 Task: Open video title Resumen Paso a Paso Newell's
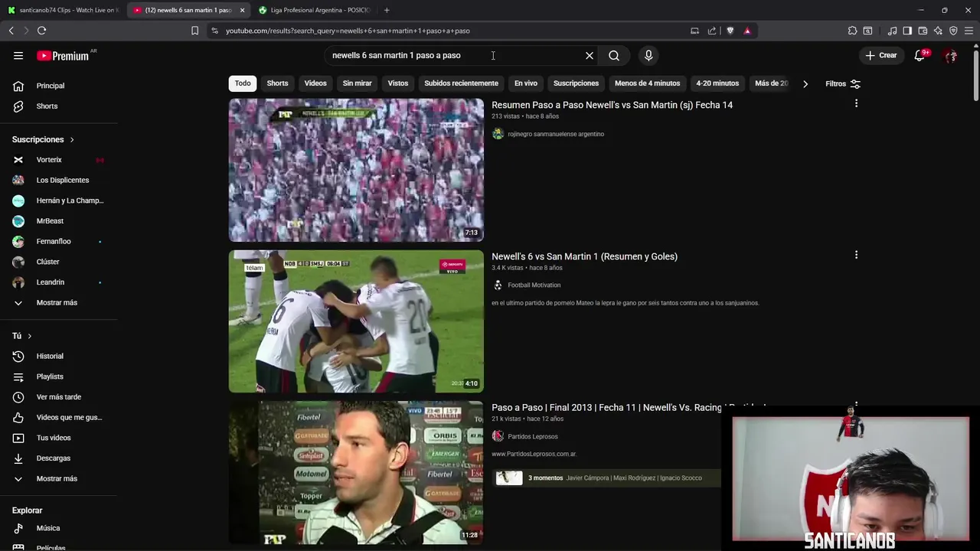(612, 105)
